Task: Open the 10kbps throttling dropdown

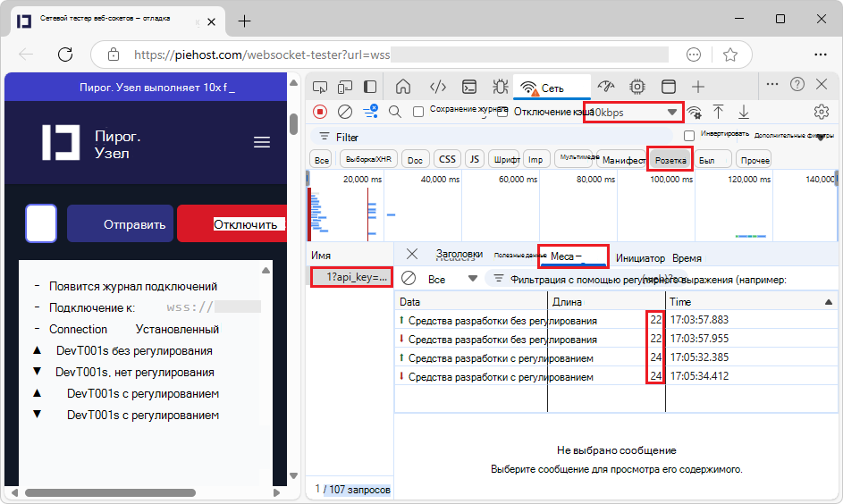Action: click(x=633, y=113)
